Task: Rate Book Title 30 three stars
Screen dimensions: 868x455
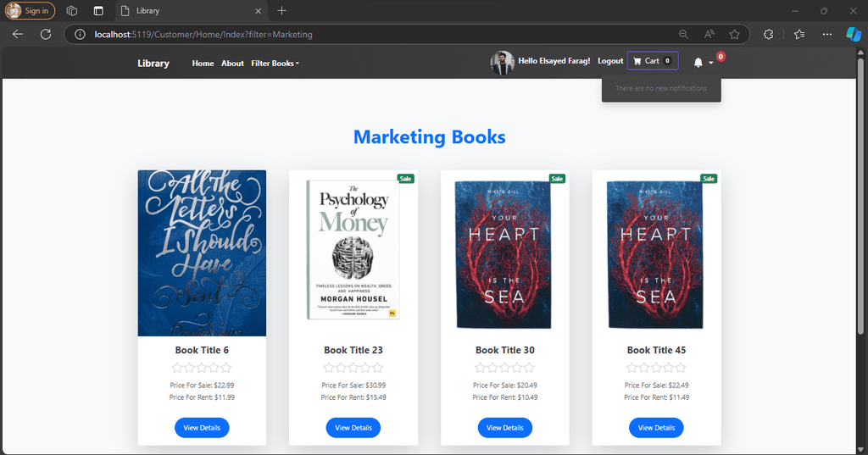Action: (x=505, y=368)
